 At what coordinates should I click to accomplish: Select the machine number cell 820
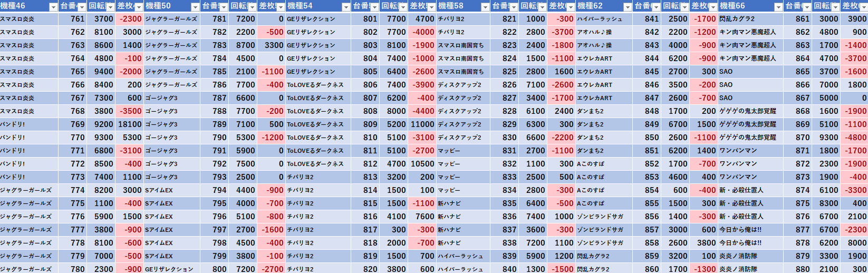365,269
